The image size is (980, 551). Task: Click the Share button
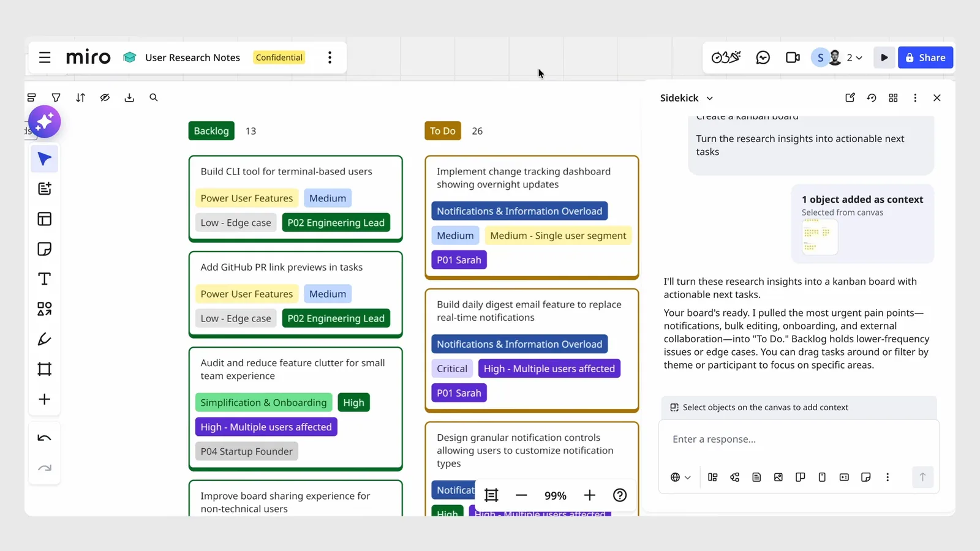pos(925,58)
